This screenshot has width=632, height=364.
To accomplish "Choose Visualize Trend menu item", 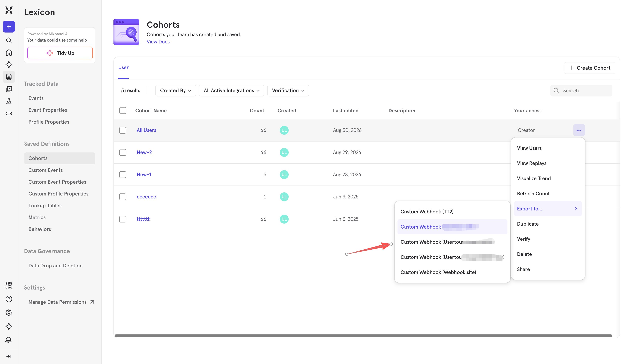I will pyautogui.click(x=548, y=178).
